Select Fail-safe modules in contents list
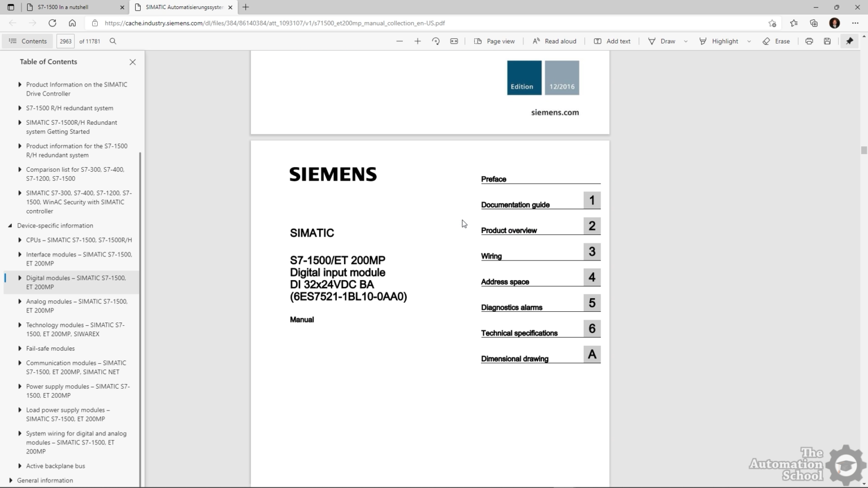 click(50, 348)
